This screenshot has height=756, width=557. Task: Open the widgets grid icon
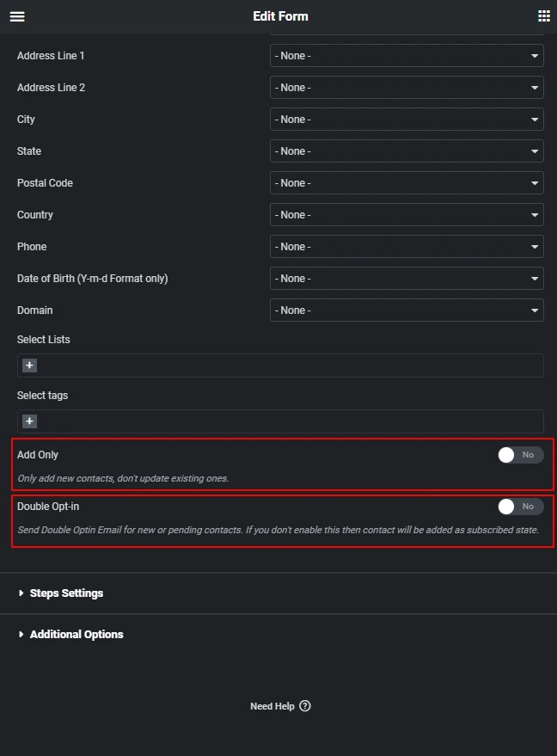tap(544, 15)
